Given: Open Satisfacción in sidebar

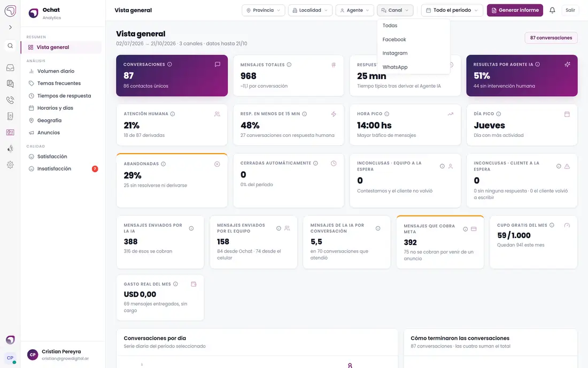Looking at the screenshot, I should point(61,156).
